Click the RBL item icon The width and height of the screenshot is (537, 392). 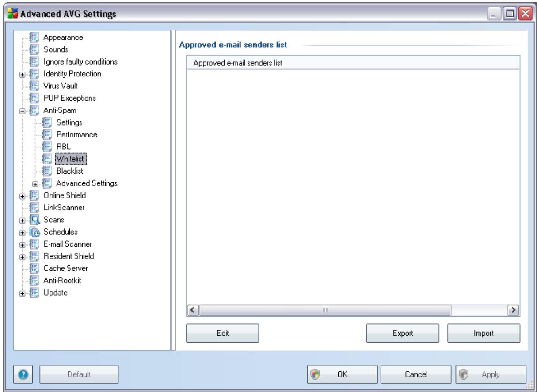coord(47,146)
